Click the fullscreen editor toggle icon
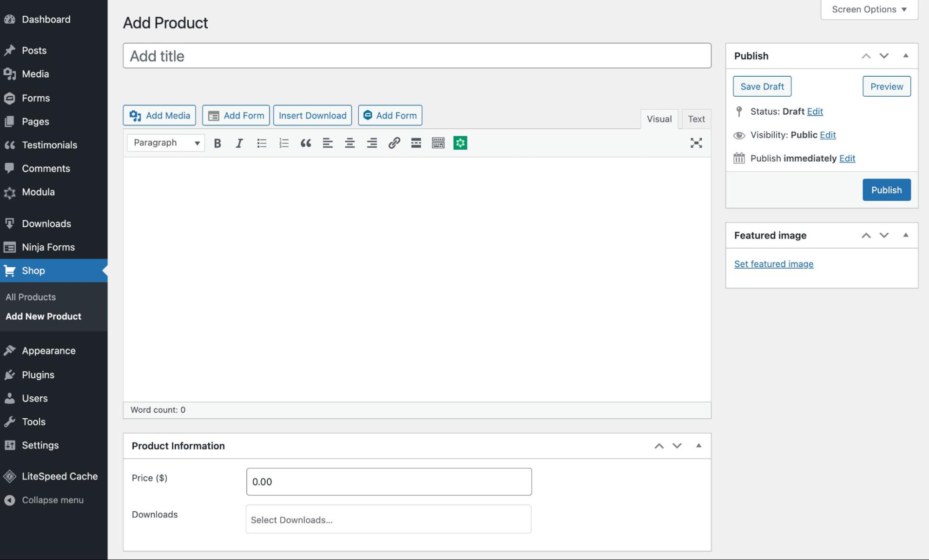Viewport: 929px width, 560px height. click(696, 143)
